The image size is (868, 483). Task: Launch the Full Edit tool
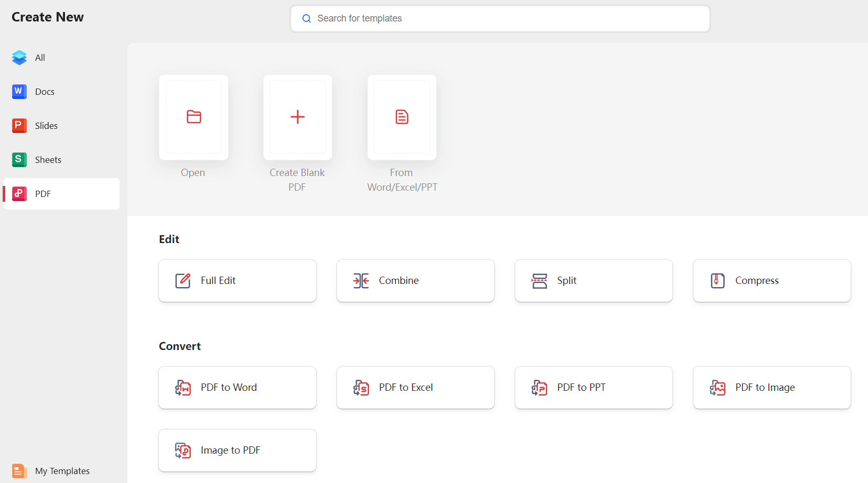point(237,280)
